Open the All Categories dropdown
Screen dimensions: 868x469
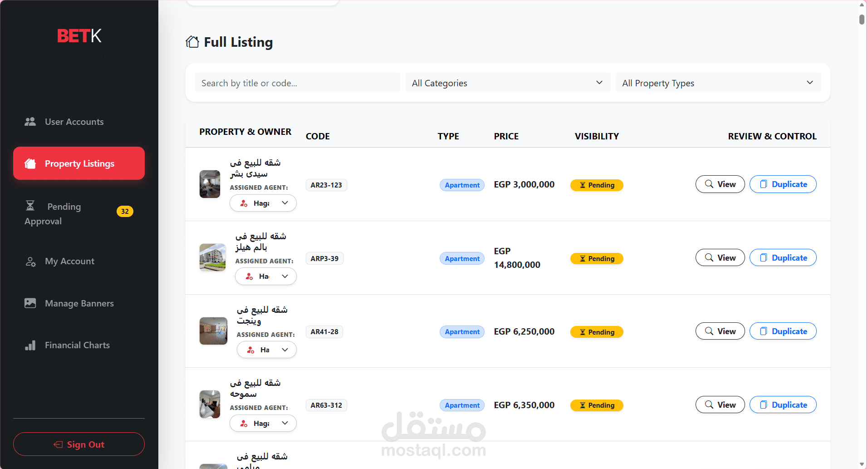(x=507, y=83)
